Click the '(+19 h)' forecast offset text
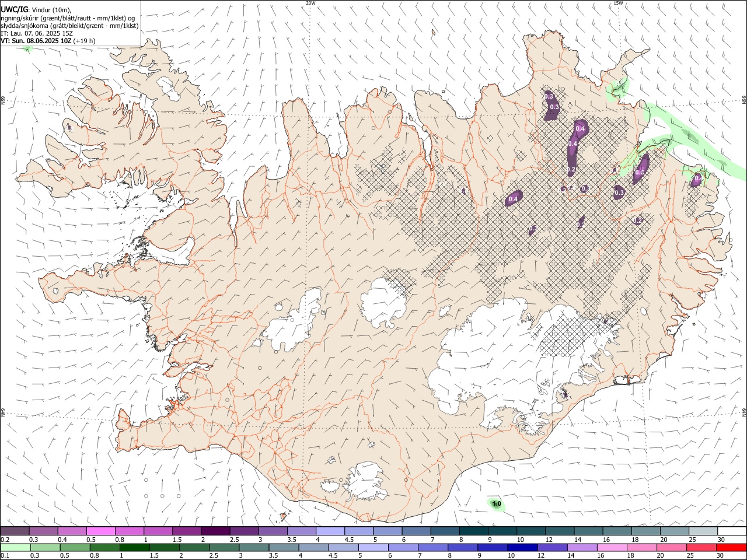Viewport: 747px width, 560px height. click(x=85, y=41)
